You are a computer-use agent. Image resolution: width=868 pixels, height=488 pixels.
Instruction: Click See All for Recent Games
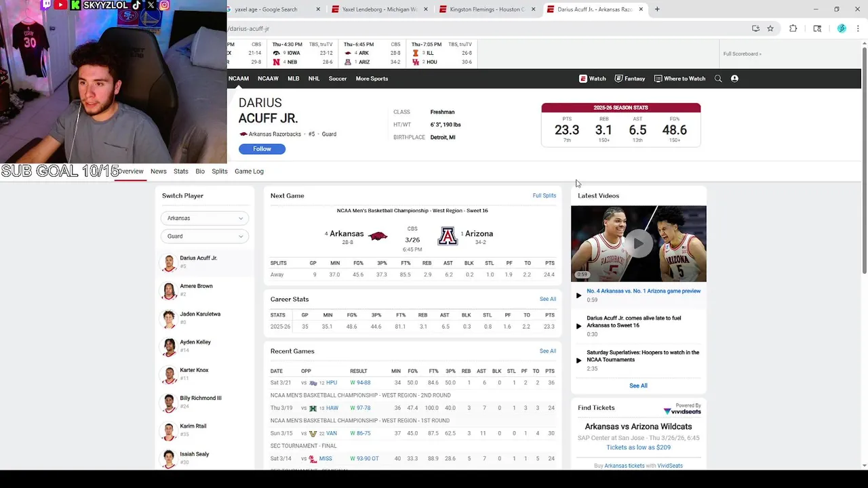pos(548,351)
